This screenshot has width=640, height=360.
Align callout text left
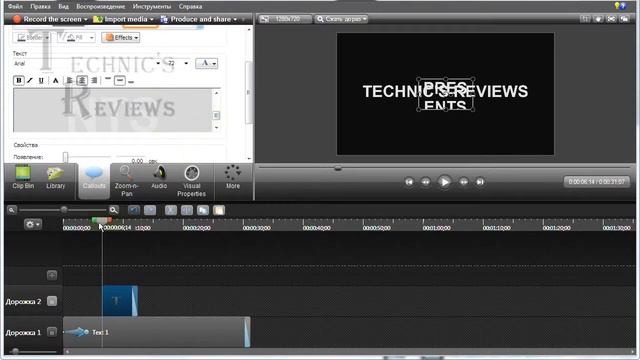pyautogui.click(x=70, y=80)
